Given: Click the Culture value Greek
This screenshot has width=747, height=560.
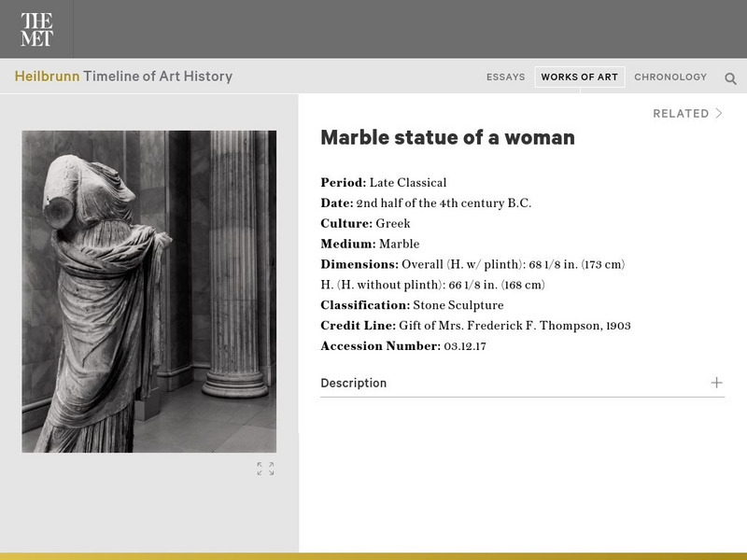Looking at the screenshot, I should point(392,224).
